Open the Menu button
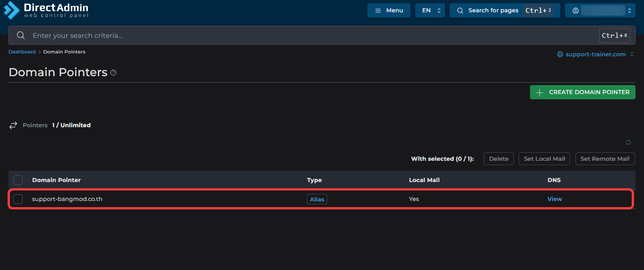644x270 pixels. tap(389, 10)
